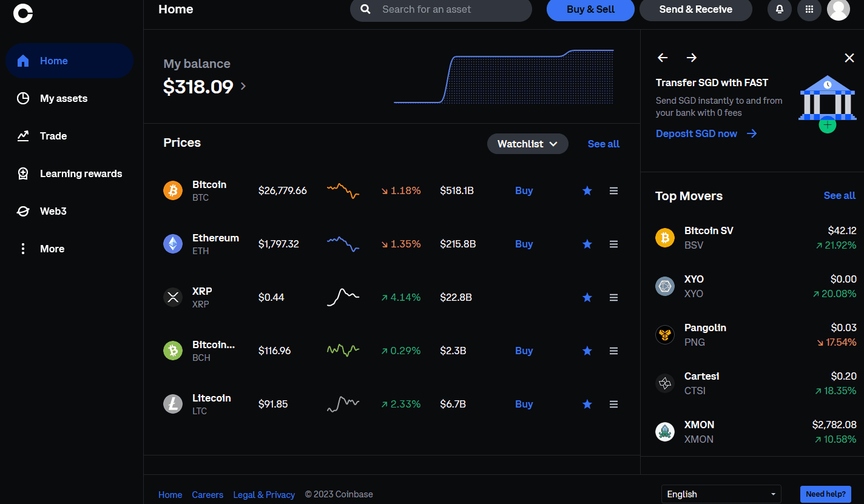Click the $318.09 balance amount
The image size is (864, 504).
(x=198, y=87)
